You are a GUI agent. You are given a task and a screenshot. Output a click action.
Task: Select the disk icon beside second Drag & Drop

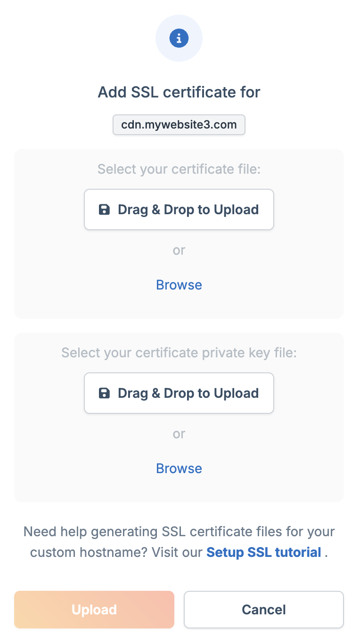[x=104, y=393]
